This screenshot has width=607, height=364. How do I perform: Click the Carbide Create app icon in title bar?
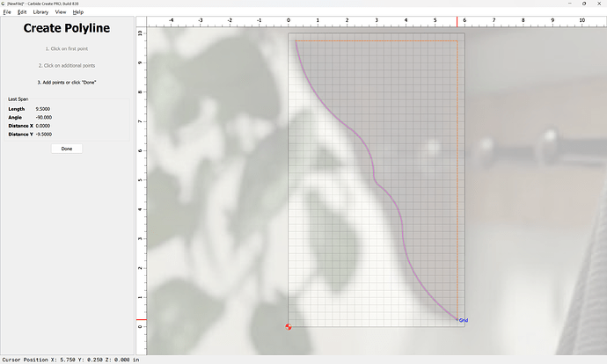point(4,4)
